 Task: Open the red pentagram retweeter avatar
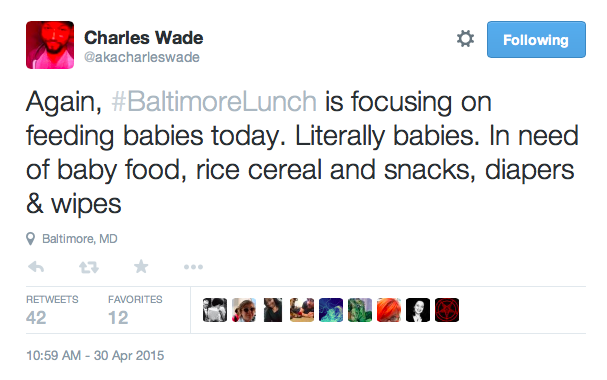pyautogui.click(x=447, y=310)
